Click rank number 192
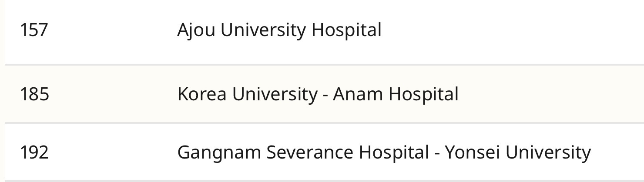The width and height of the screenshot is (644, 182). coord(34,152)
